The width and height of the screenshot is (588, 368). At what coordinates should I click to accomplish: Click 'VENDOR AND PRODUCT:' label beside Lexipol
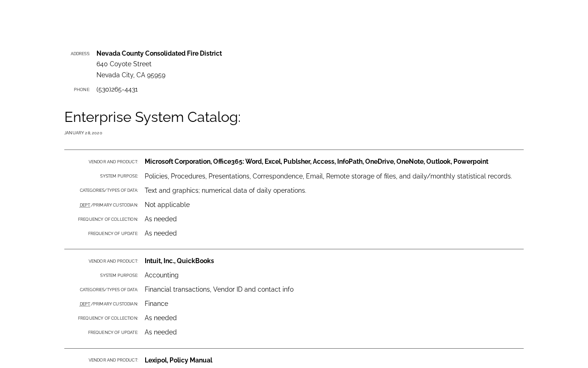click(113, 360)
